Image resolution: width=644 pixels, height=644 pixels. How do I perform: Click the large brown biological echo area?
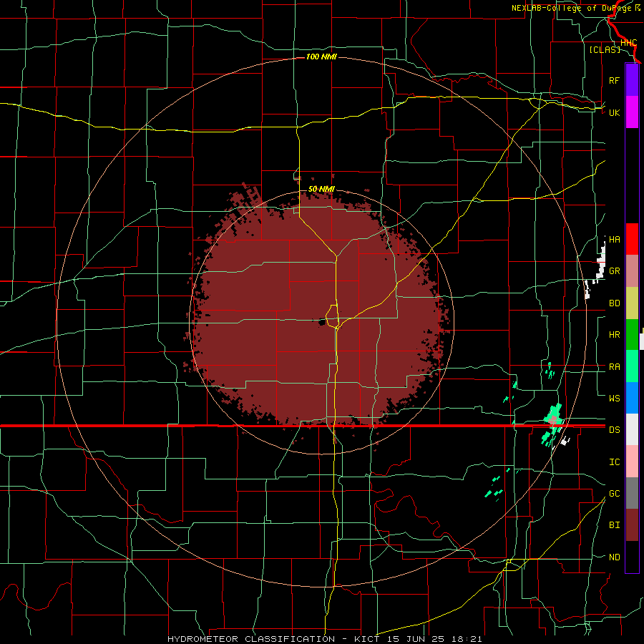pos(316,312)
